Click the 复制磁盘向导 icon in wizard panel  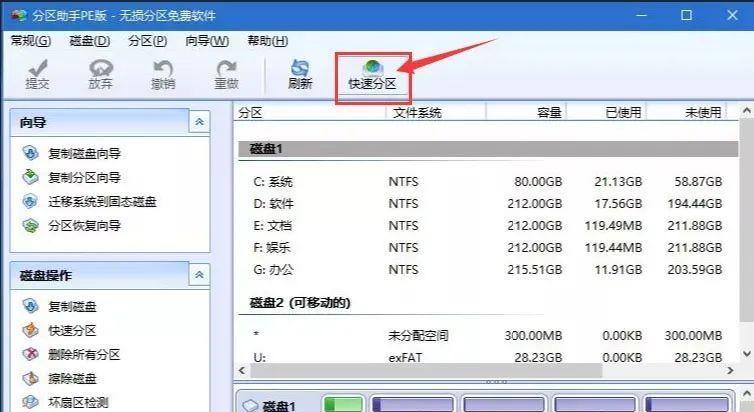point(30,153)
